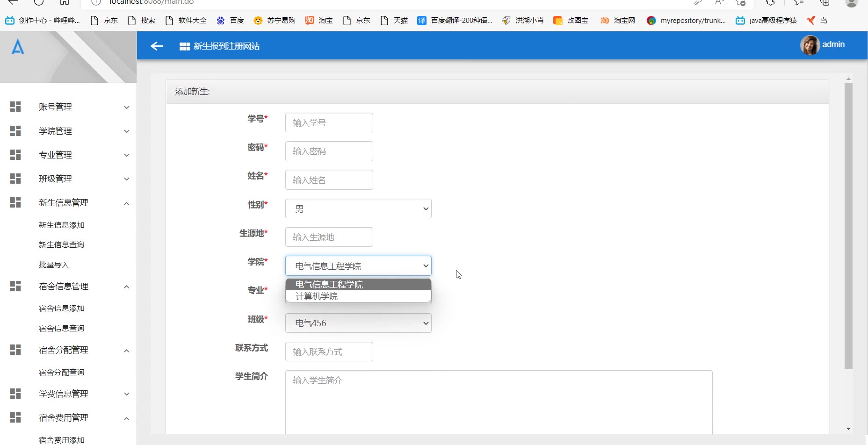Select 电气信息工程学院 in the open list
The image size is (868, 445).
tap(358, 284)
